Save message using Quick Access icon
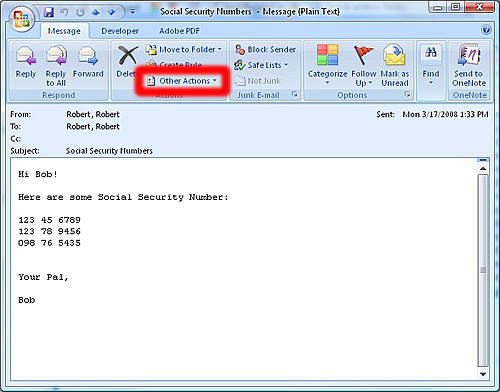Screen dimensions: 500x392 point(49,12)
